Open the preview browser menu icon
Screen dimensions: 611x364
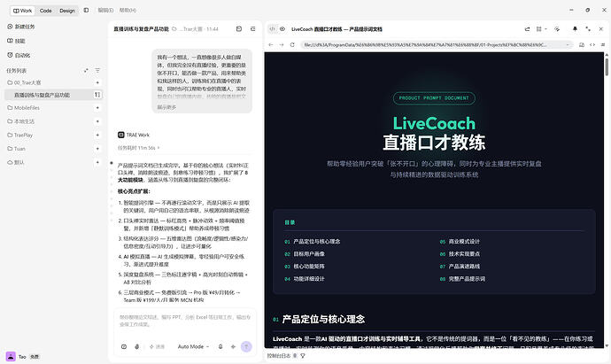pos(603,45)
